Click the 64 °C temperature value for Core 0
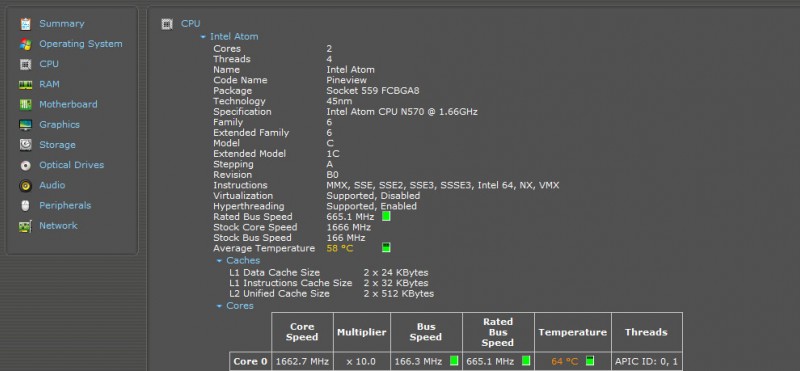The image size is (800, 371). pyautogui.click(x=565, y=361)
